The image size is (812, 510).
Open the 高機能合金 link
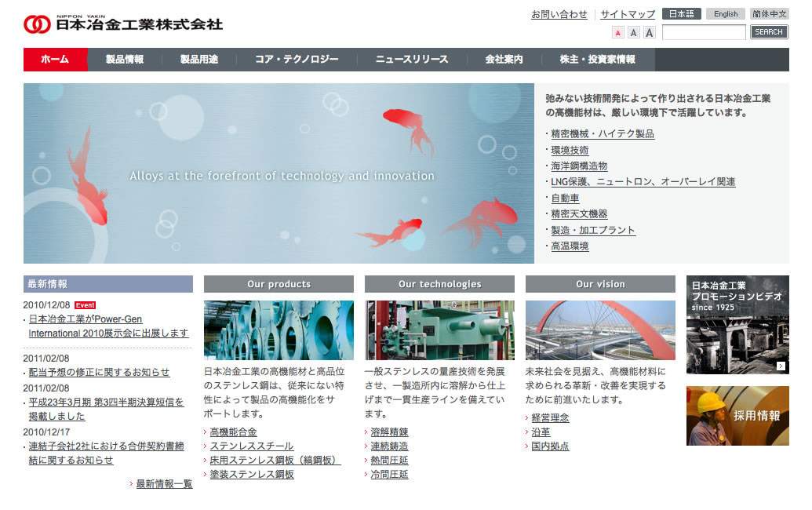(x=234, y=432)
